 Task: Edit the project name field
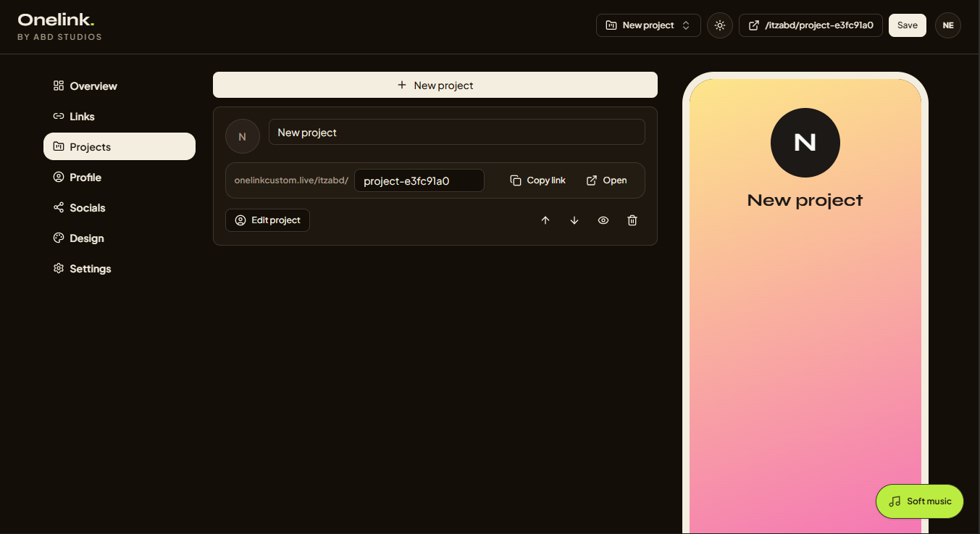pos(457,132)
